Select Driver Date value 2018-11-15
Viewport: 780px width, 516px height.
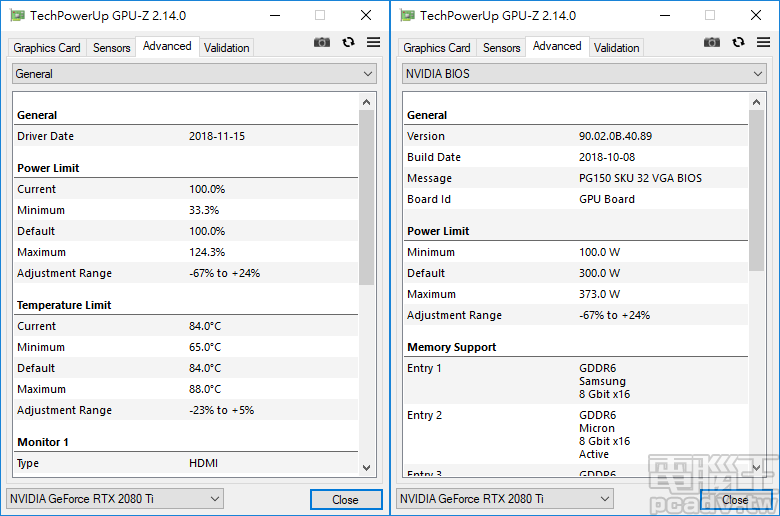217,136
